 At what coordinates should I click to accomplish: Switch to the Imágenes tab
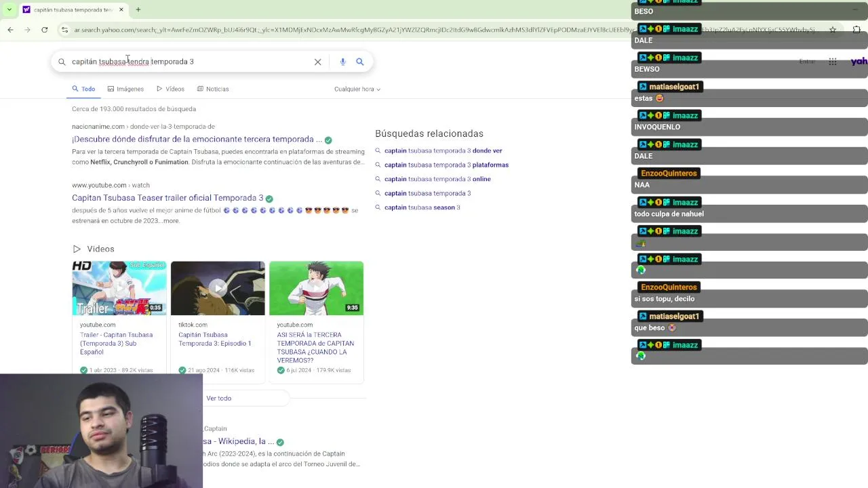pyautogui.click(x=125, y=89)
